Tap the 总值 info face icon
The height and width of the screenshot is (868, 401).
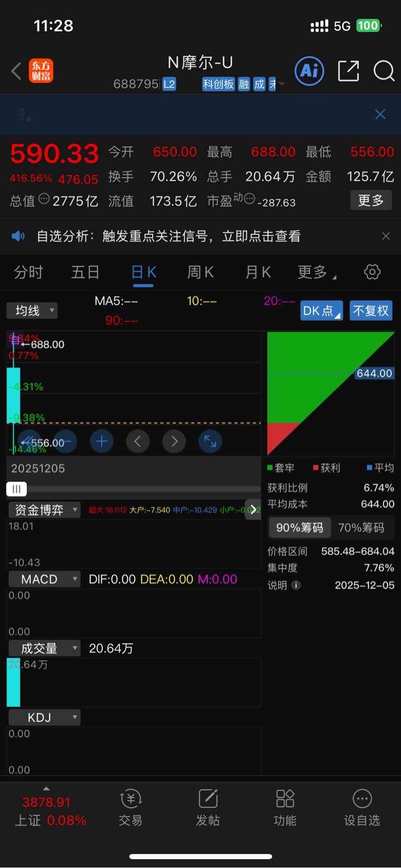(44, 199)
